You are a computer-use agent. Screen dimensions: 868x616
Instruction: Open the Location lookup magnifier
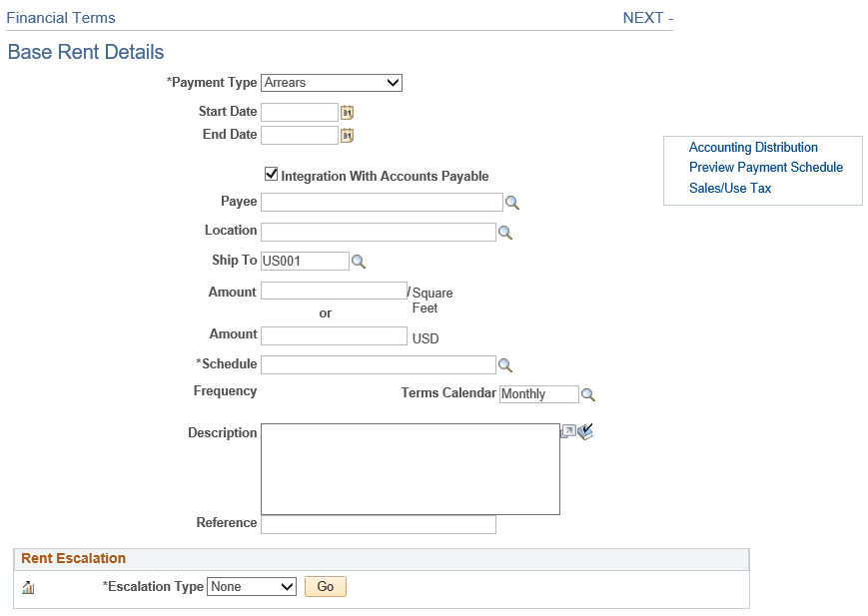[505, 232]
